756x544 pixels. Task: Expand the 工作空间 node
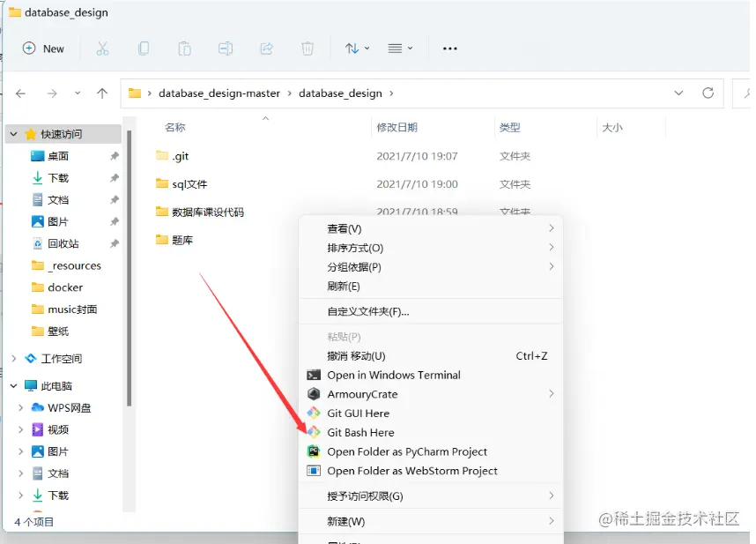pyautogui.click(x=14, y=358)
